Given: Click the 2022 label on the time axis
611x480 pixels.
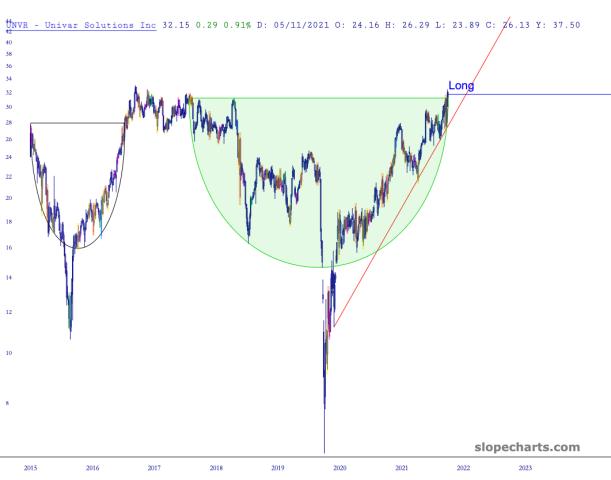Looking at the screenshot, I should click(x=463, y=467).
